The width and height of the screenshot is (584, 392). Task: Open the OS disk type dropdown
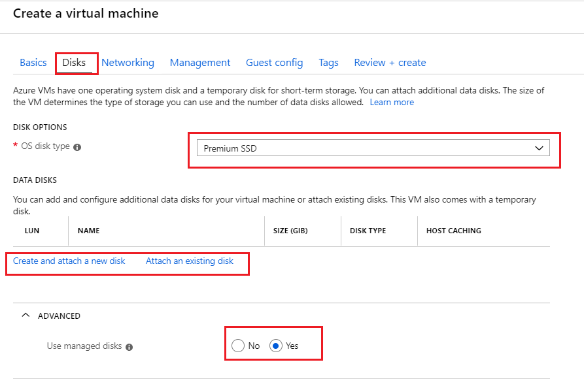[x=373, y=147]
